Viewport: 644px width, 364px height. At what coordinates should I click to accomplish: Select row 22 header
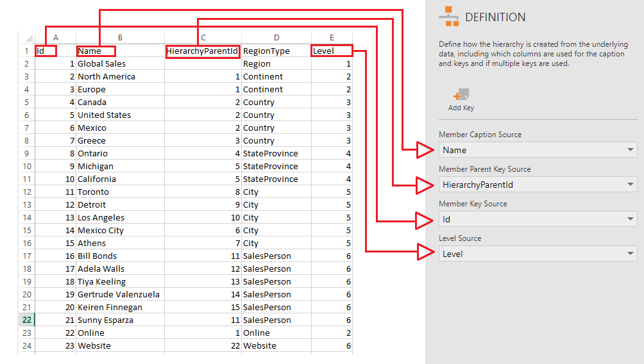pyautogui.click(x=27, y=320)
